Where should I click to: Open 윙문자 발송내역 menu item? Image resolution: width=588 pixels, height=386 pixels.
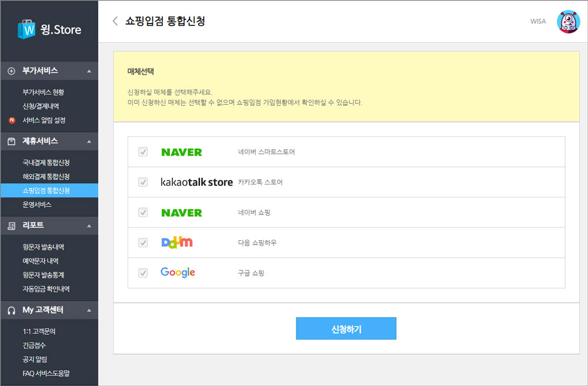click(x=43, y=247)
